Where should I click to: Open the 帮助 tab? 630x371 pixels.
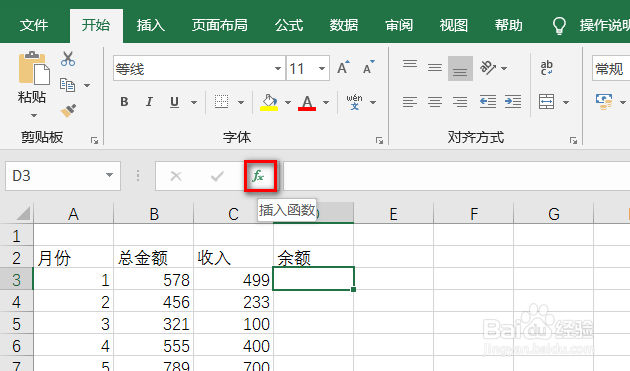[509, 25]
